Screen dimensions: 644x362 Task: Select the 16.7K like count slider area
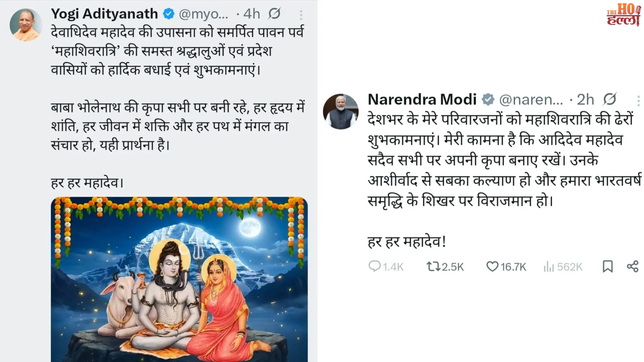pos(509,266)
